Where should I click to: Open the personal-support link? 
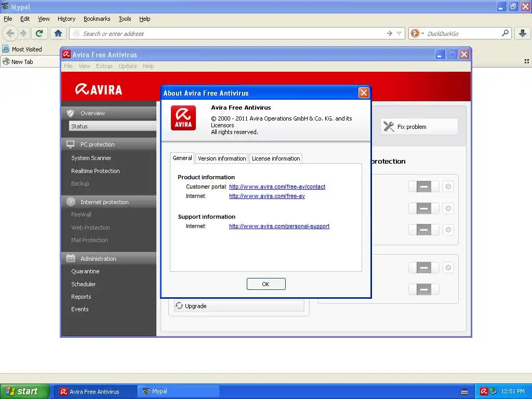279,226
